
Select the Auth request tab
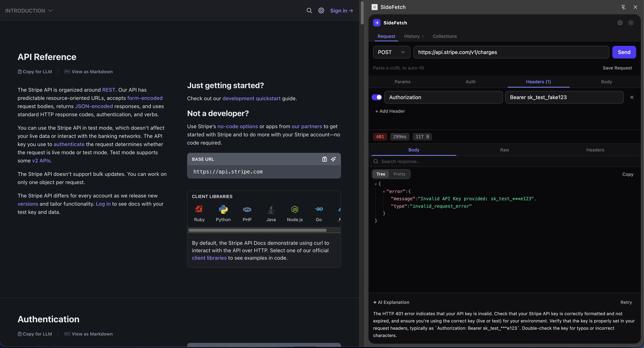click(470, 82)
